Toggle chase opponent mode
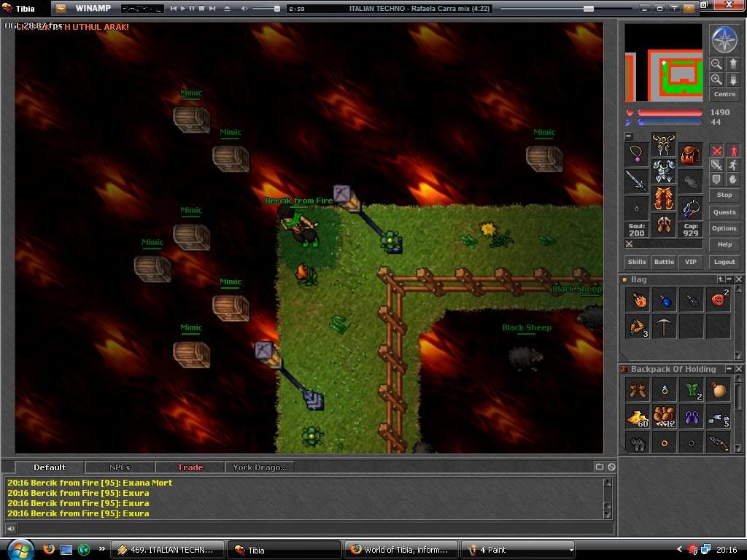Viewport: 747px width, 560px height. pos(732,166)
